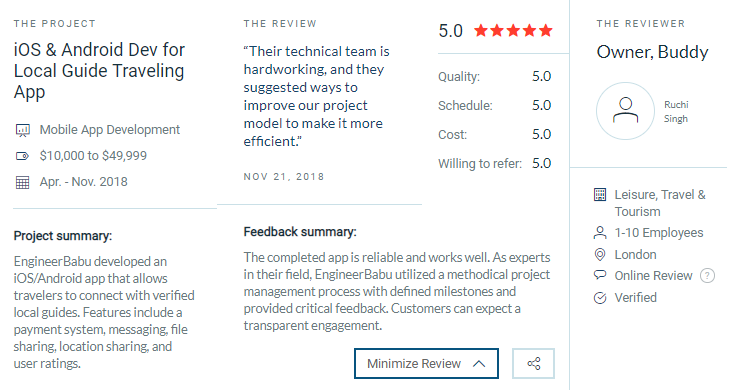Click the five red star rating
The image size is (745, 390).
pos(513,31)
